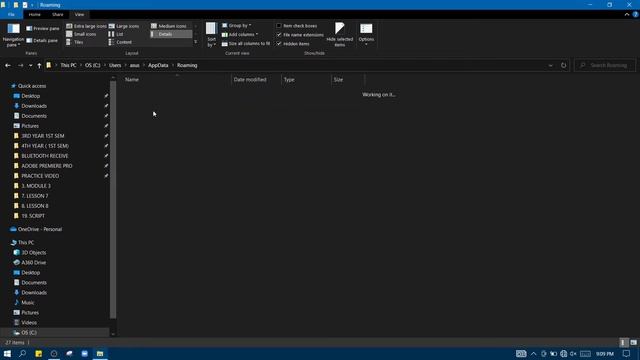640x360 pixels.
Task: Sort by the Type column header
Action: (x=306, y=80)
